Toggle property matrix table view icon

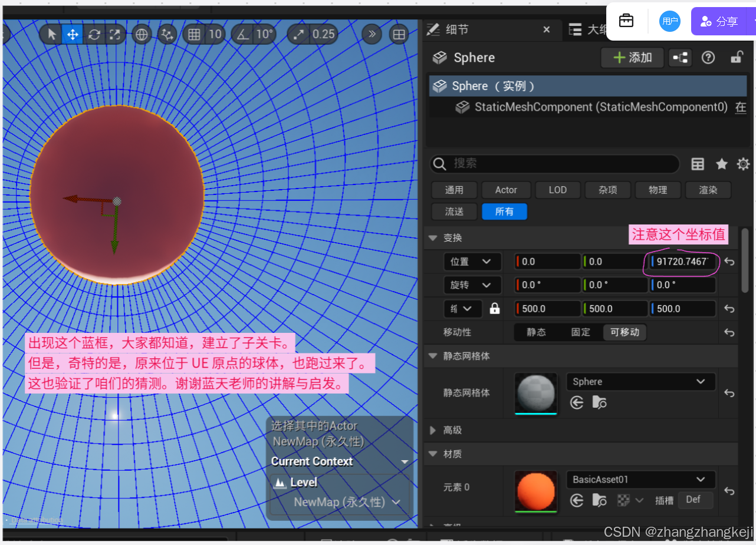(698, 164)
